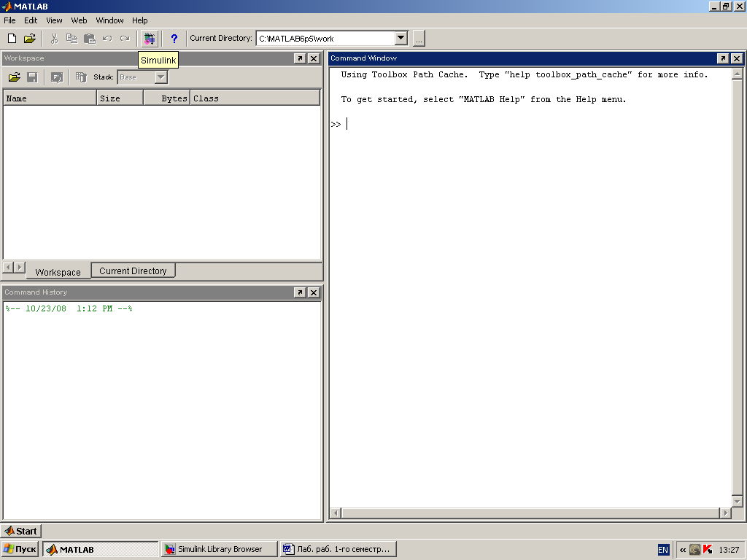Sort workspace by Bytes column header
The image size is (747, 560).
(167, 98)
